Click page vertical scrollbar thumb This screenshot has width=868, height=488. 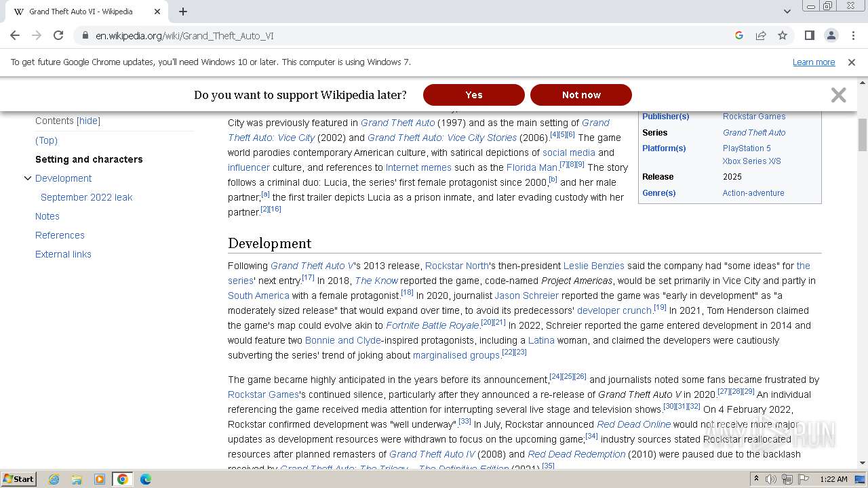863,135
